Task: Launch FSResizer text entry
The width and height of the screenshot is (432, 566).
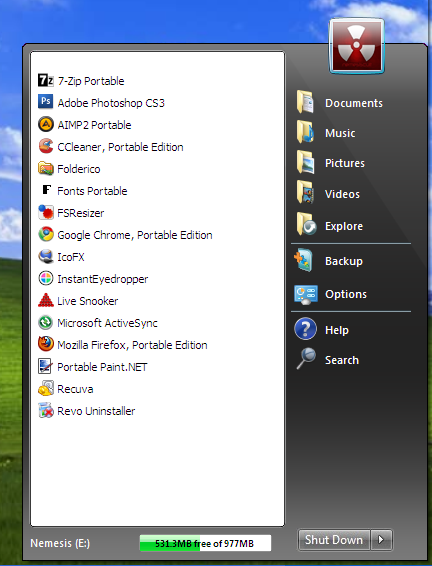Action: point(80,213)
